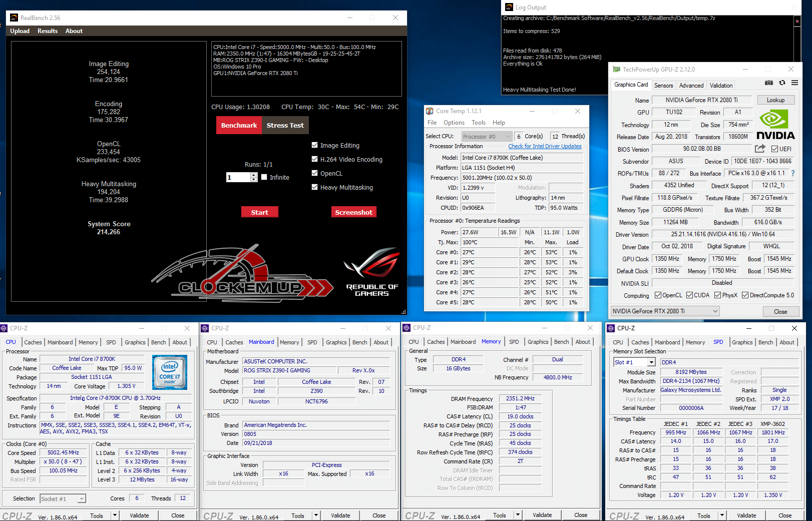The width and height of the screenshot is (812, 521).
Task: Click the Runs count input field
Action: (238, 177)
